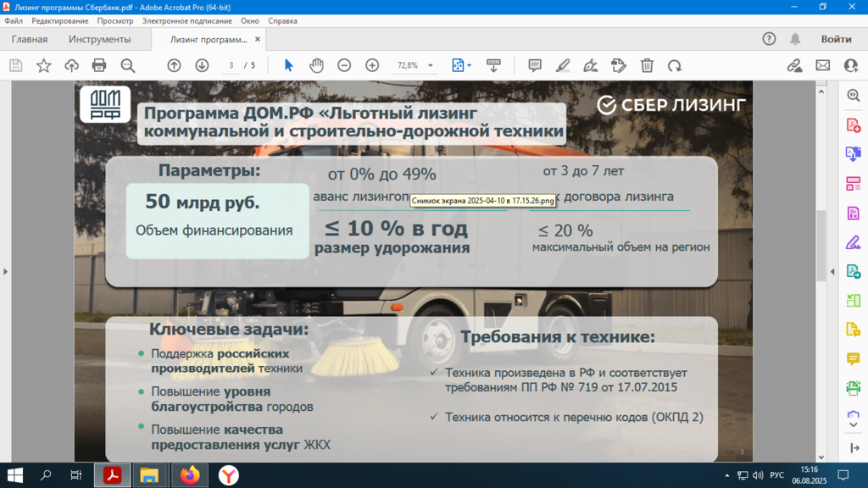Open File Explorer from taskbar

tap(149, 475)
